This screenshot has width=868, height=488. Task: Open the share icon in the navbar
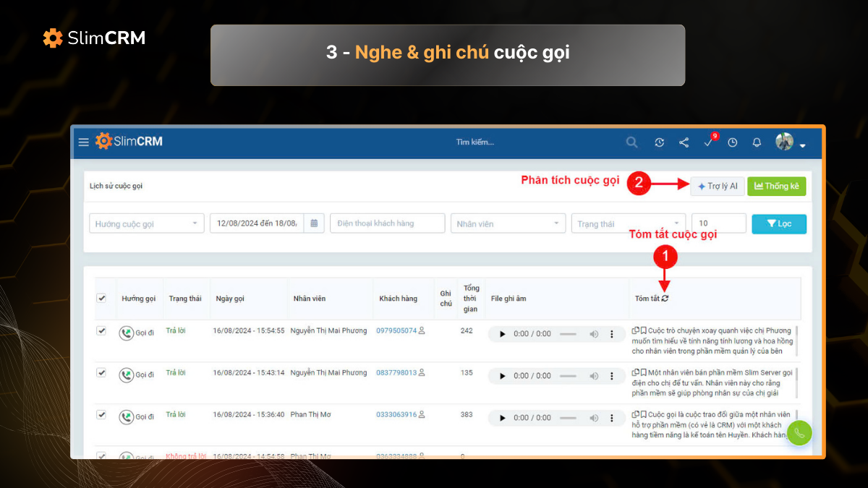point(684,142)
